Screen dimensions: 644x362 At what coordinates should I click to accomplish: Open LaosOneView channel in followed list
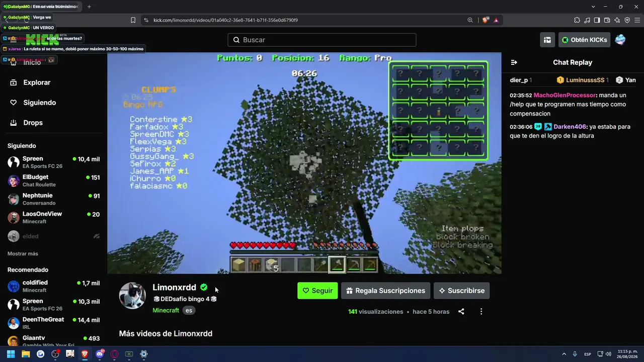point(53,217)
